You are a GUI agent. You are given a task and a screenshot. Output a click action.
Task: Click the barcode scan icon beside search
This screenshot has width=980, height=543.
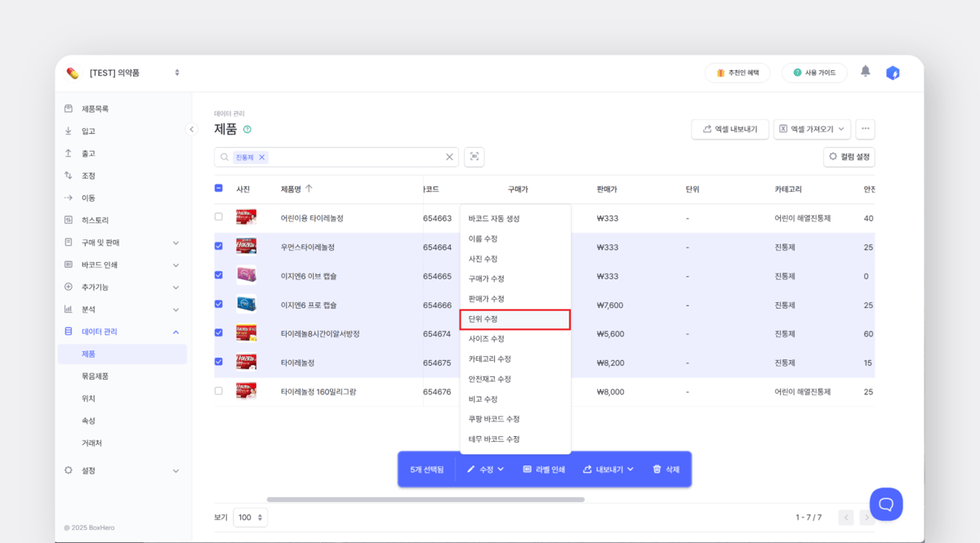click(474, 157)
